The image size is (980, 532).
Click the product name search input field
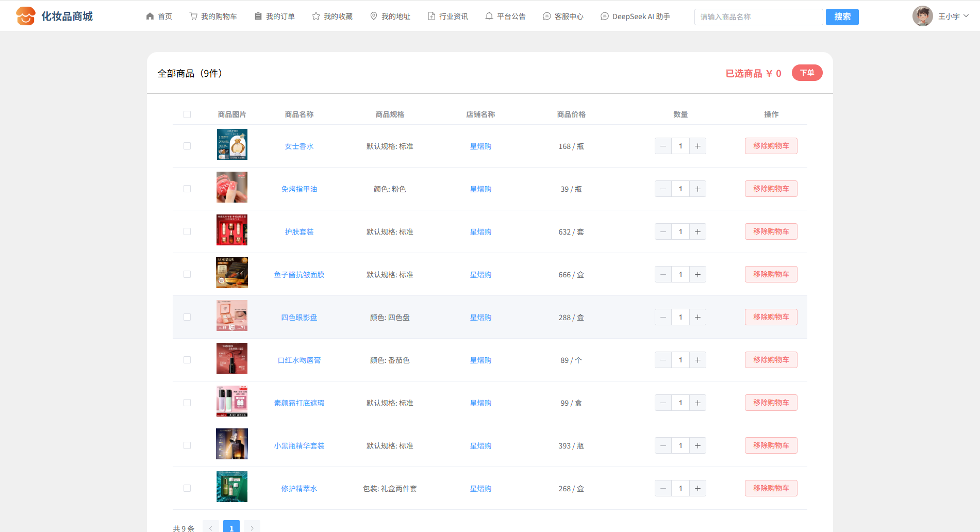[x=758, y=17]
